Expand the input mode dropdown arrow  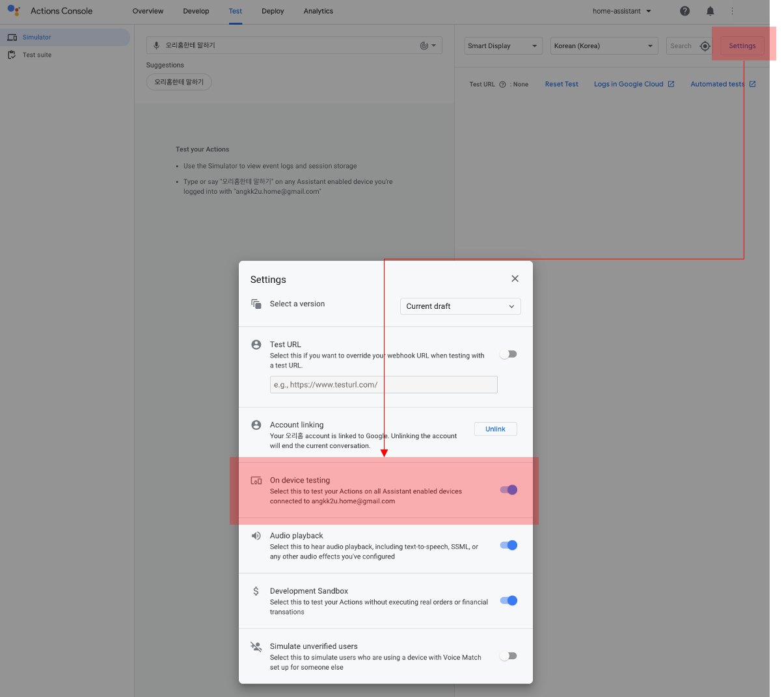click(434, 46)
